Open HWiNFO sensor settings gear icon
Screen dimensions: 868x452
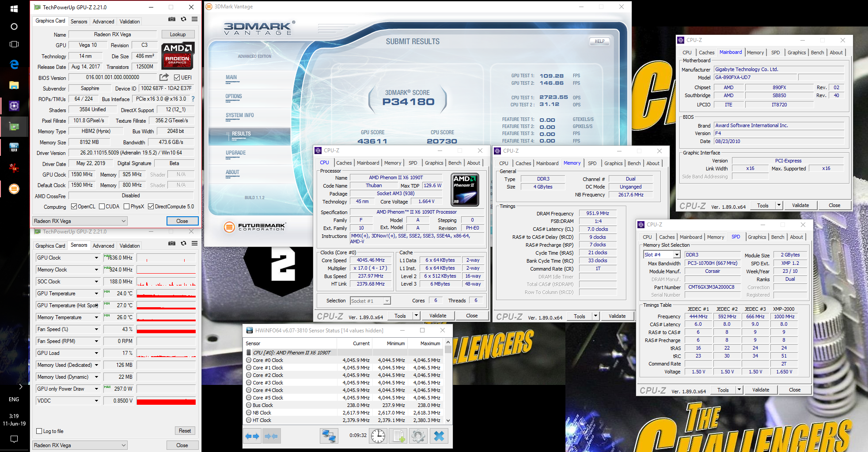[x=418, y=436]
